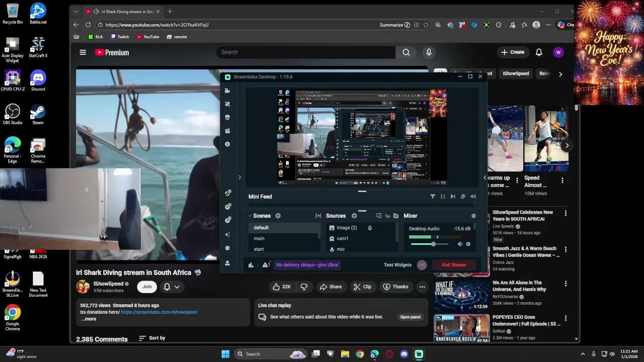Filter Mini Feed events with funnel icon
644x362 pixels.
click(x=433, y=197)
